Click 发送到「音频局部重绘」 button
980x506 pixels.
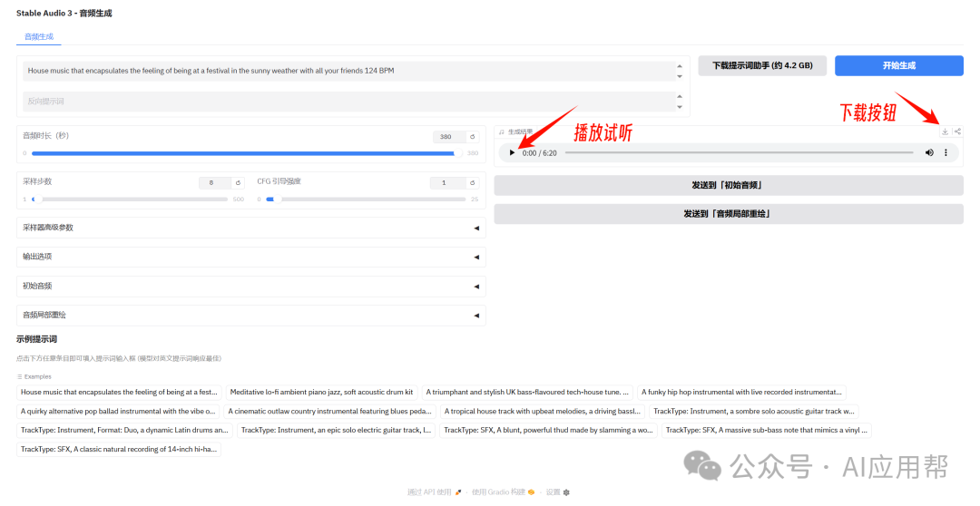point(728,214)
